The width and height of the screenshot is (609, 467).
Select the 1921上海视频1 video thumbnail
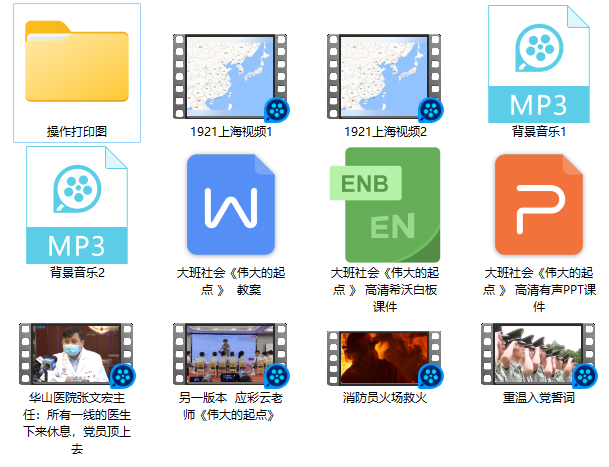[x=230, y=77]
